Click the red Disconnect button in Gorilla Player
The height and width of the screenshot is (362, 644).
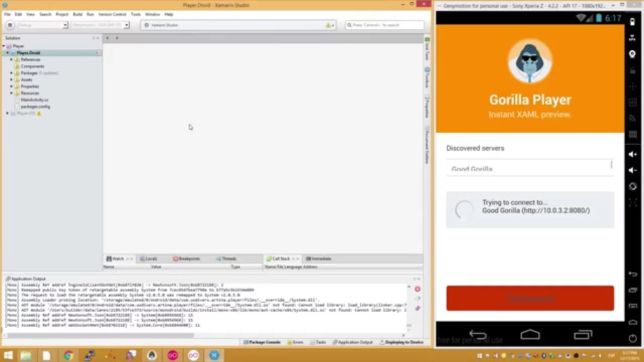(530, 298)
